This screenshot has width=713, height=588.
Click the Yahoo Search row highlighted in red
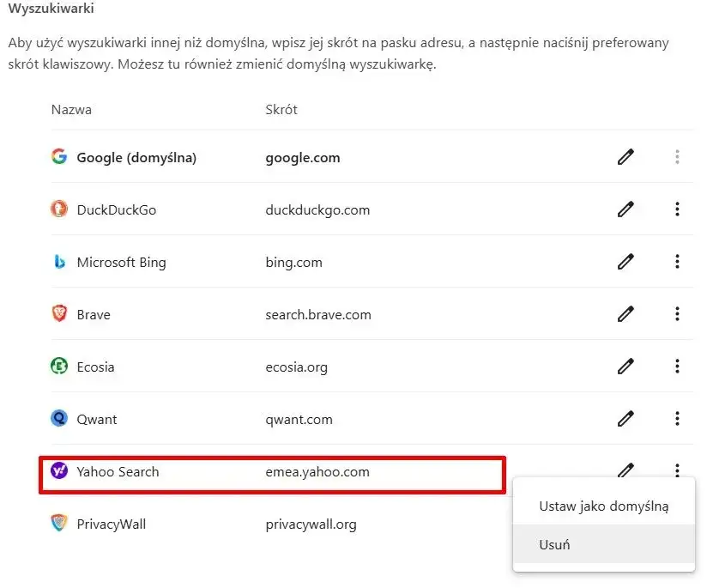point(257,471)
